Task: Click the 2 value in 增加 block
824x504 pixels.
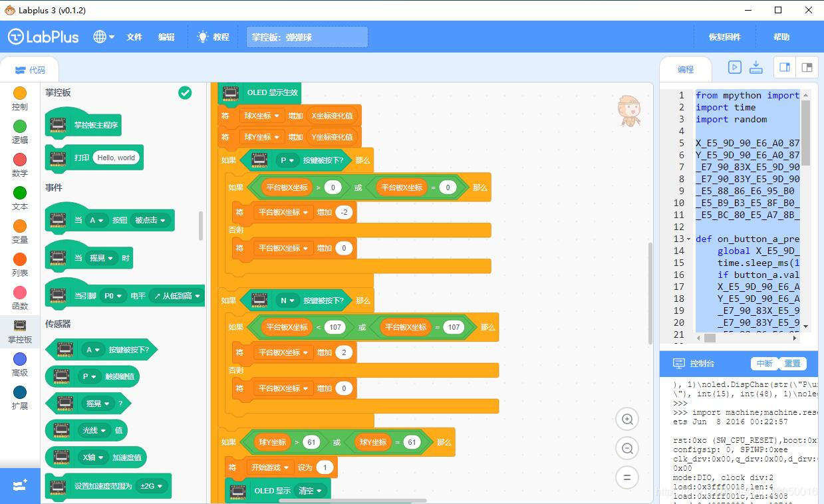Action: point(344,352)
